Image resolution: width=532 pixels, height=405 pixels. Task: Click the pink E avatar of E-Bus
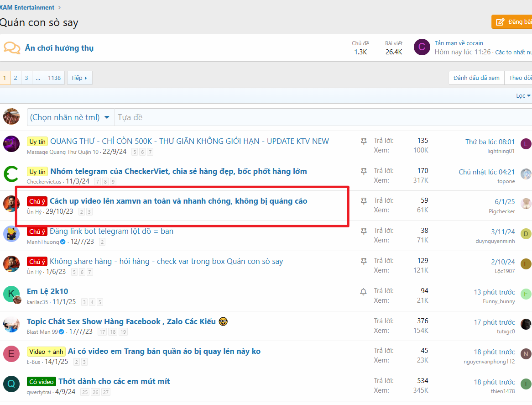click(11, 354)
